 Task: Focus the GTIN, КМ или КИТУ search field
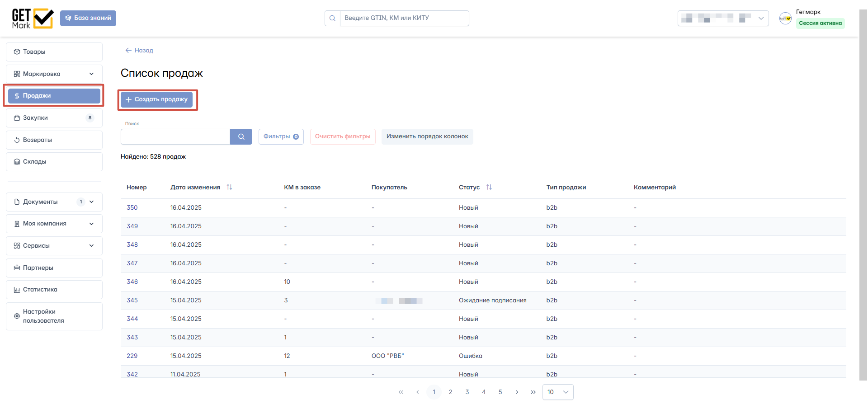click(404, 18)
